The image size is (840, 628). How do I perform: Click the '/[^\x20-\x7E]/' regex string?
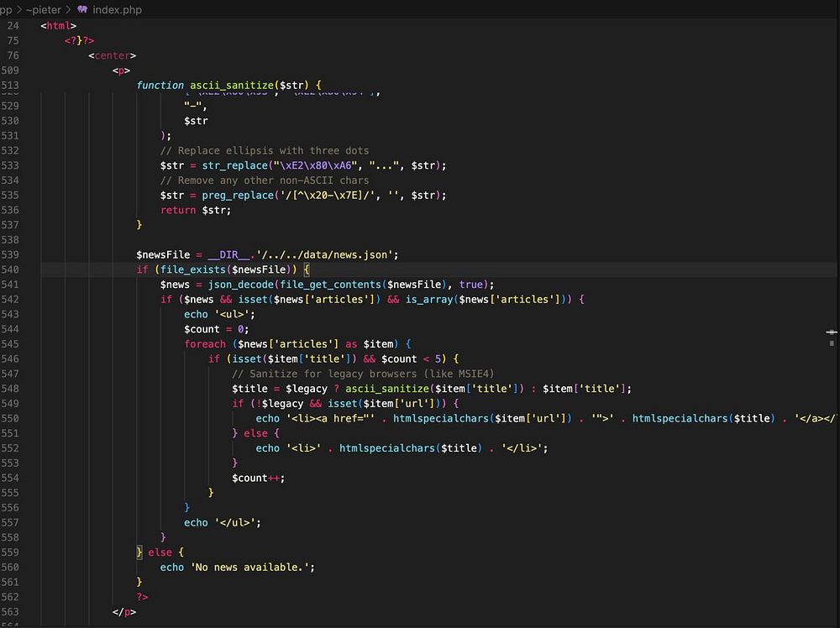click(x=327, y=196)
